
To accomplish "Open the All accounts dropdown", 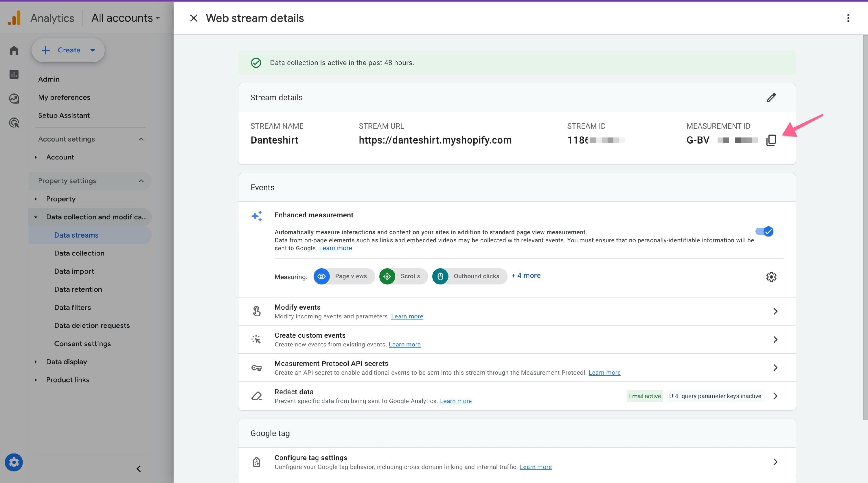I will tap(126, 18).
